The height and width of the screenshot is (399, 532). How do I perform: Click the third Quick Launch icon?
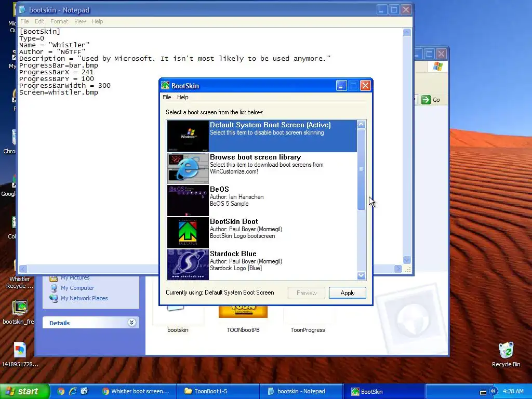84,391
